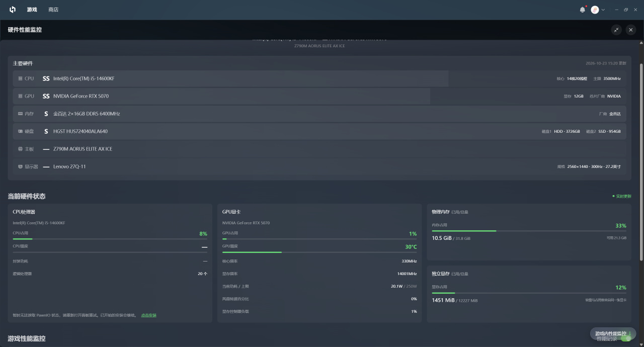Click the 内存 memory icon in the hardware list

tap(20, 114)
